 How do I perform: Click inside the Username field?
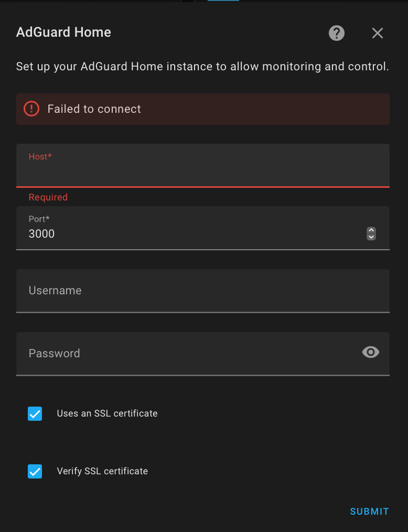(203, 291)
